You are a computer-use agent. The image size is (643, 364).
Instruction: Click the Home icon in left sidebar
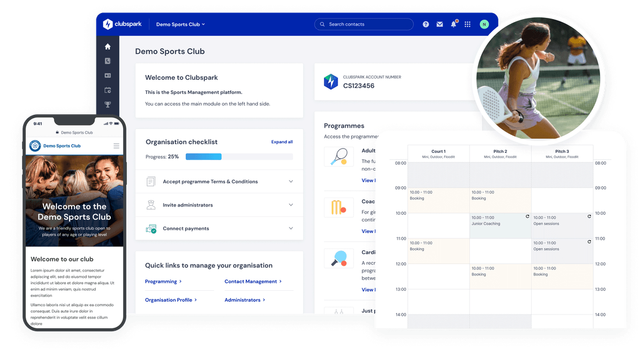point(108,46)
